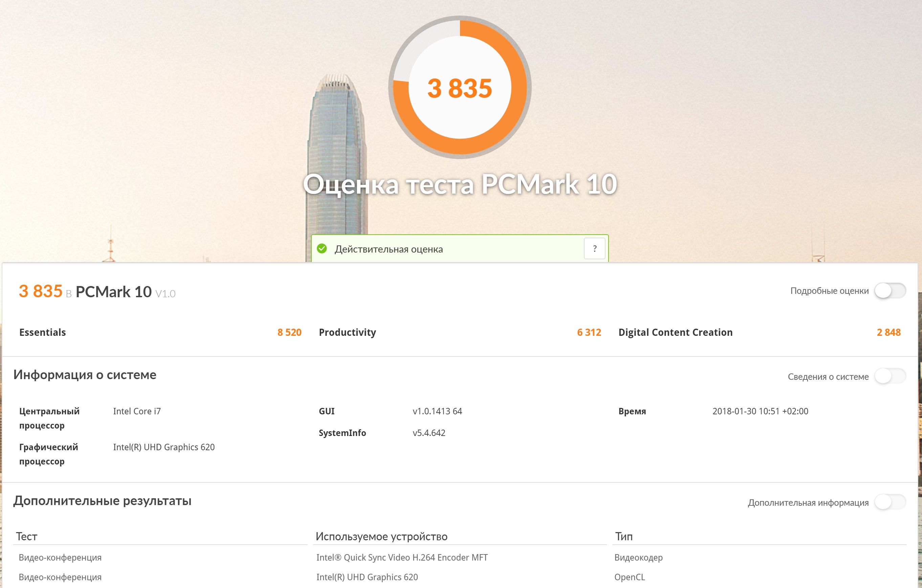Click the Дополнительные результаты heading

(102, 501)
